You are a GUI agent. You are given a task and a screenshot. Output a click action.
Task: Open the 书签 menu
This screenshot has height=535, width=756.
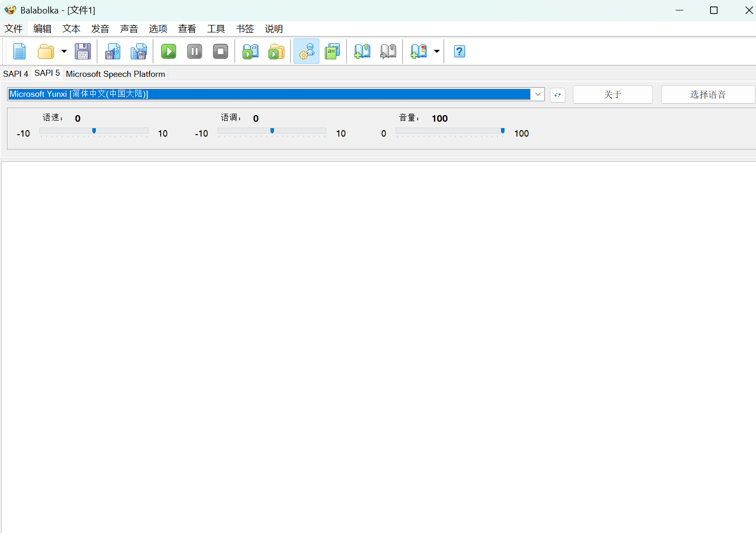245,29
